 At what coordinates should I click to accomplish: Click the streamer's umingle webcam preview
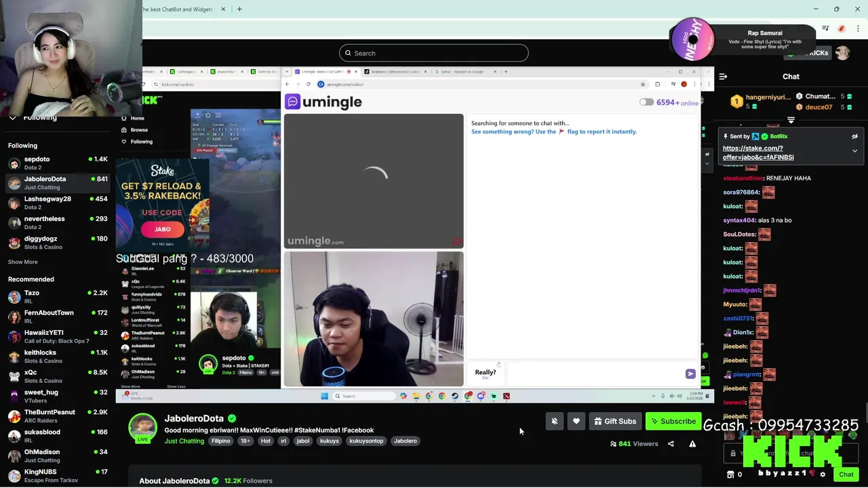[x=374, y=319]
